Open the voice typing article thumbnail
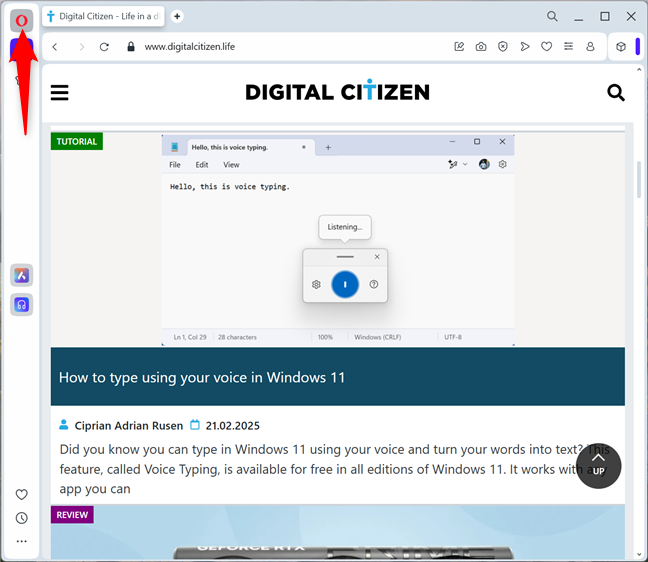The width and height of the screenshot is (648, 562). click(x=338, y=240)
